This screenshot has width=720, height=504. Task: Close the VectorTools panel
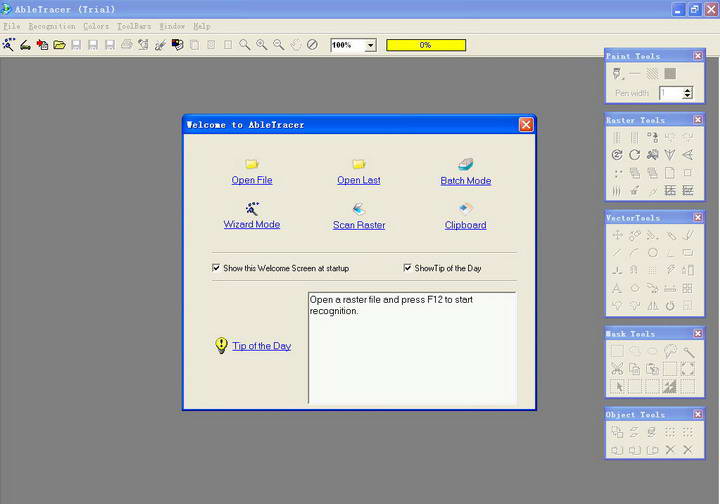click(698, 217)
